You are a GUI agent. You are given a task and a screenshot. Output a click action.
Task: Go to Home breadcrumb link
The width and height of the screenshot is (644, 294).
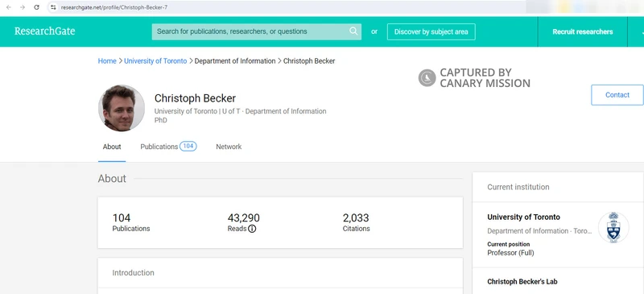107,61
